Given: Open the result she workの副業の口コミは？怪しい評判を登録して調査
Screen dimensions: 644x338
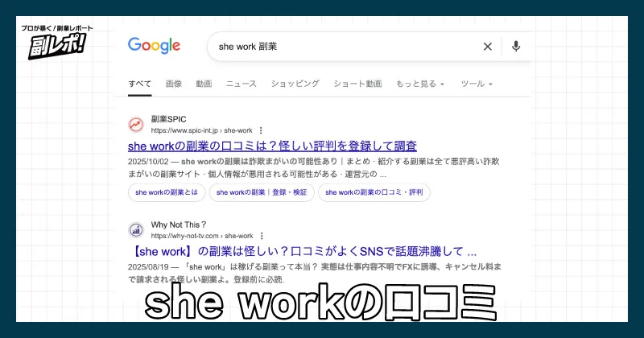Looking at the screenshot, I should pos(272,146).
